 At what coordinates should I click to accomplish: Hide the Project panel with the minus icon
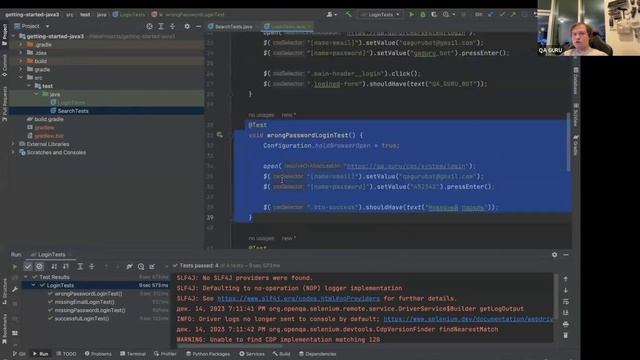pyautogui.click(x=198, y=26)
